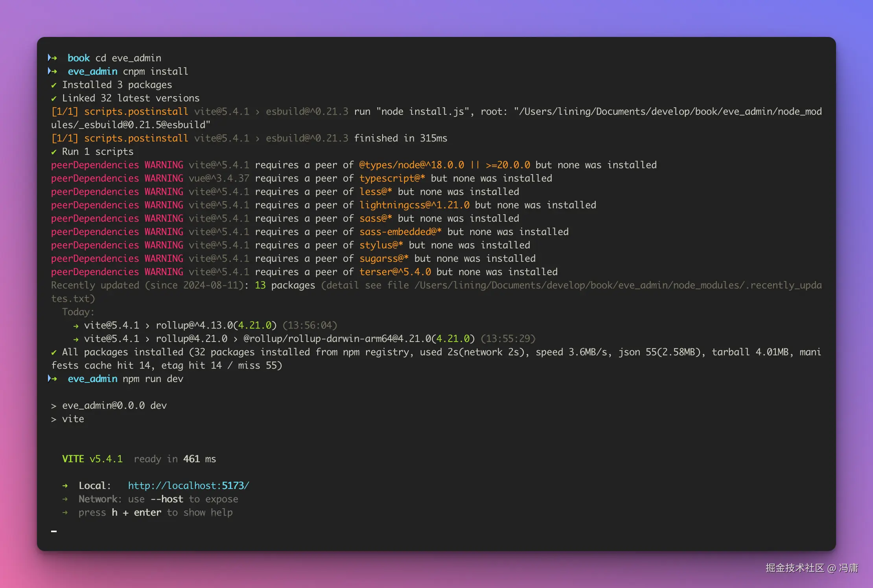The image size is (873, 588).
Task: Click the 'less@*' peer dependency text
Action: 376,191
